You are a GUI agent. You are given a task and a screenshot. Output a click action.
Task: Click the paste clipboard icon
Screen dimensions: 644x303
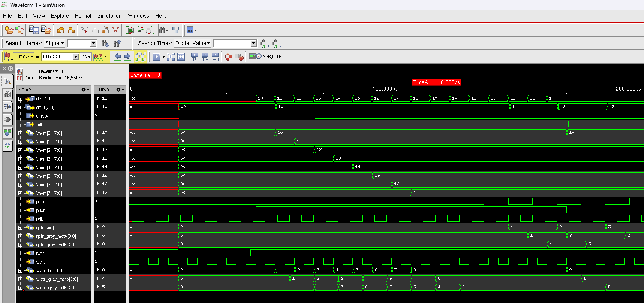click(105, 30)
